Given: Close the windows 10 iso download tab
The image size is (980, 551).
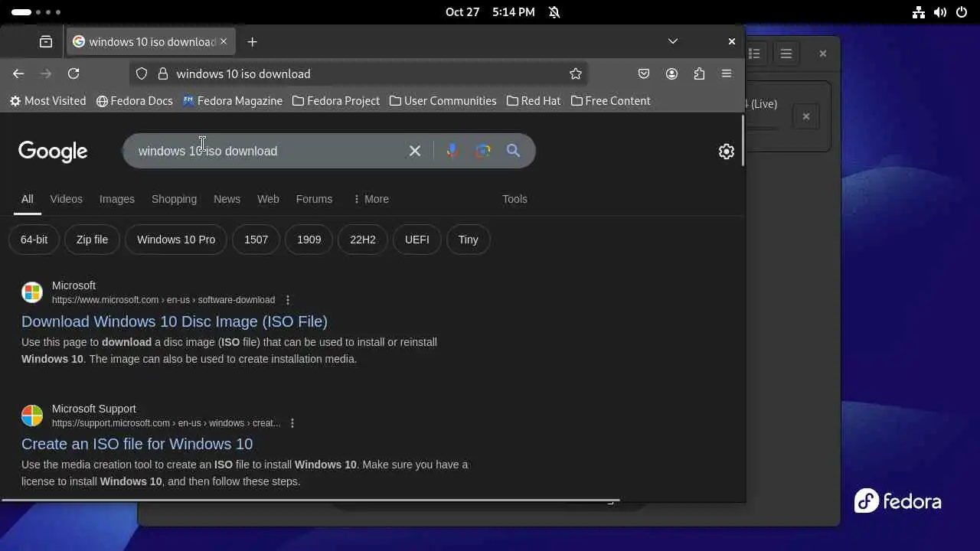Looking at the screenshot, I should (x=224, y=41).
